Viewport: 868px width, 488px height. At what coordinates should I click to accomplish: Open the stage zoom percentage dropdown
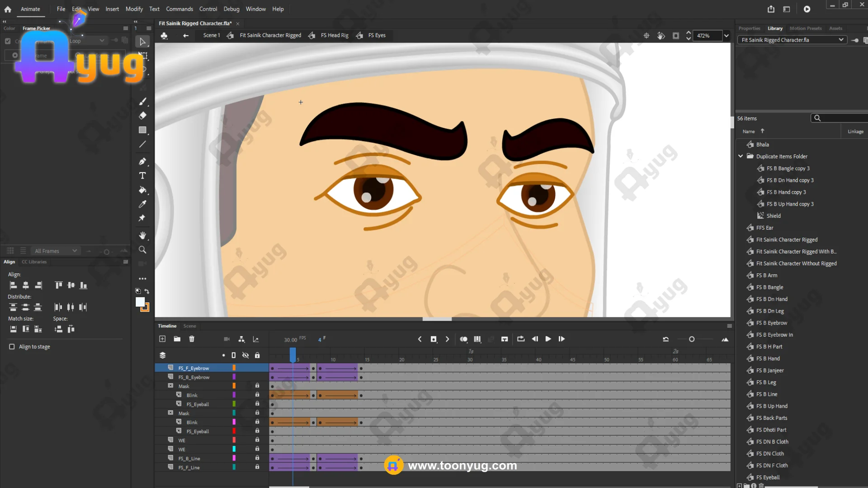pos(726,36)
